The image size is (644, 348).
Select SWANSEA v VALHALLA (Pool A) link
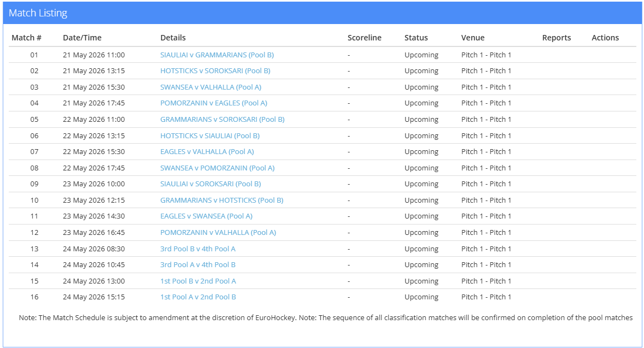point(210,87)
